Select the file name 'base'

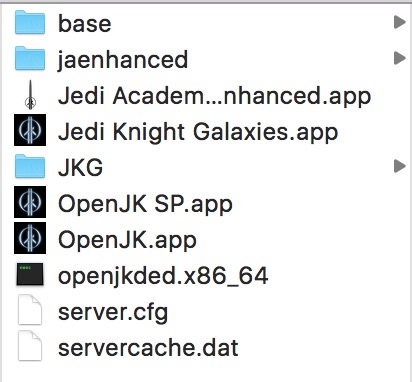coord(85,24)
